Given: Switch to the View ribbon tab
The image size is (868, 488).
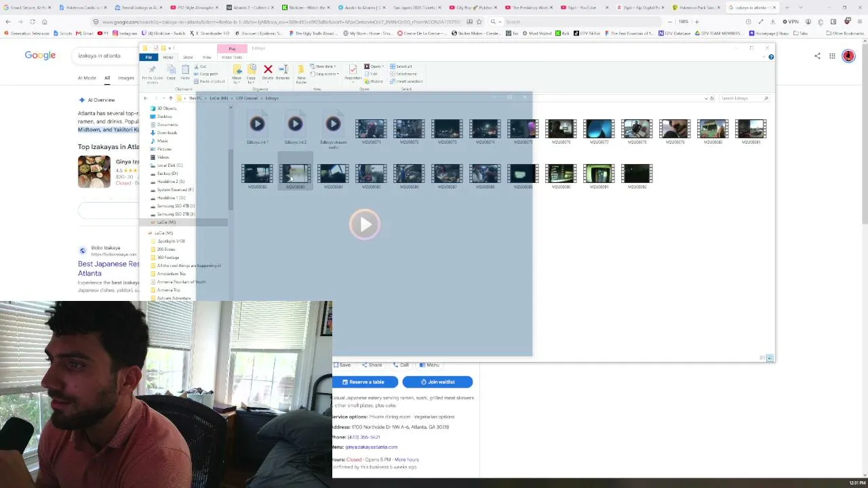Looking at the screenshot, I should 207,57.
